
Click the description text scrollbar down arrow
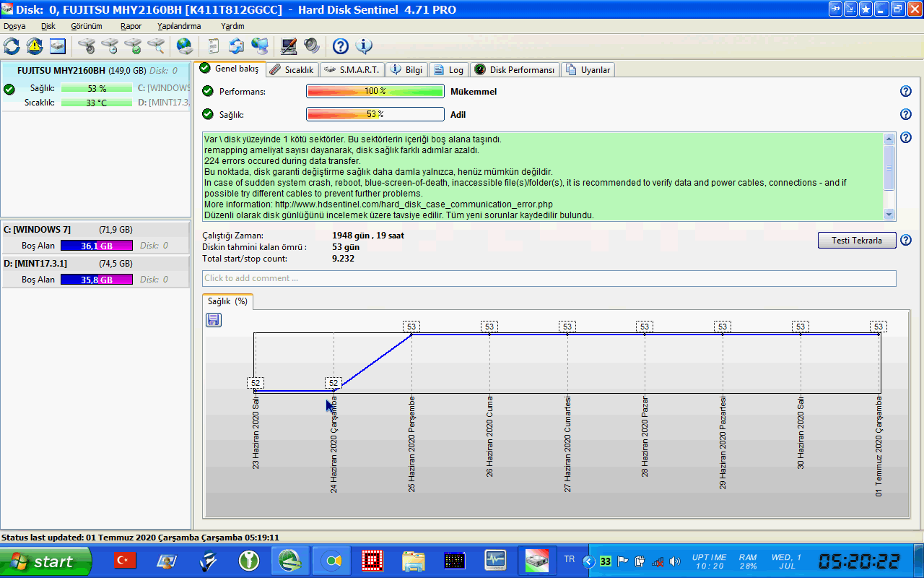[x=889, y=215]
